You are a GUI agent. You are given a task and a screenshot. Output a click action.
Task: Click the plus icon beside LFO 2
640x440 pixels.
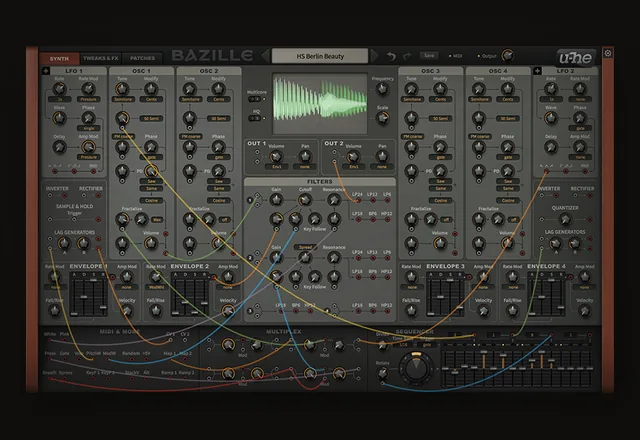click(537, 71)
